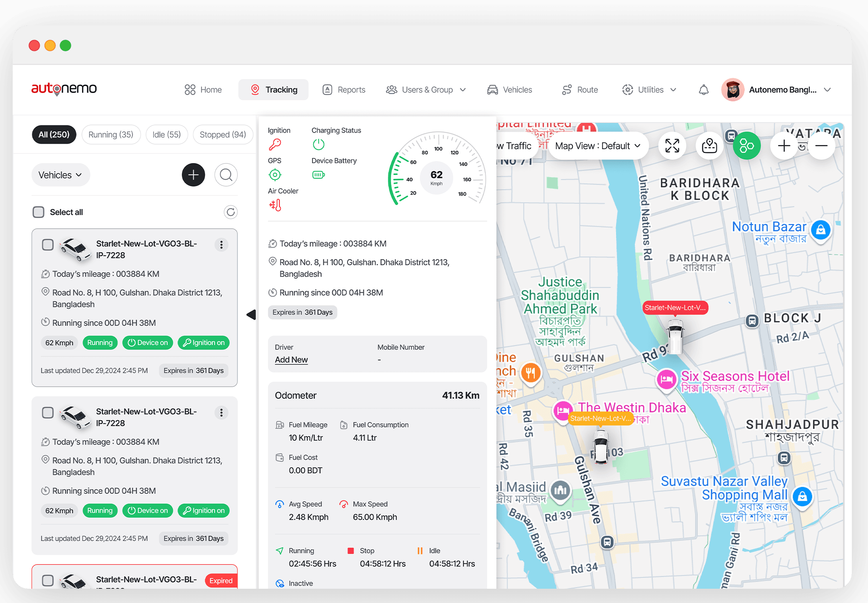Viewport: 868px width, 603px height.
Task: Click the black plus add-vehicle button
Action: (193, 175)
